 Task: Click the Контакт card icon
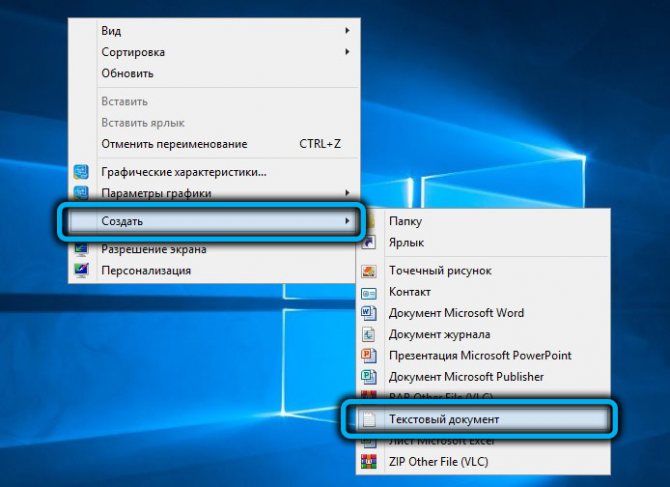(x=369, y=293)
